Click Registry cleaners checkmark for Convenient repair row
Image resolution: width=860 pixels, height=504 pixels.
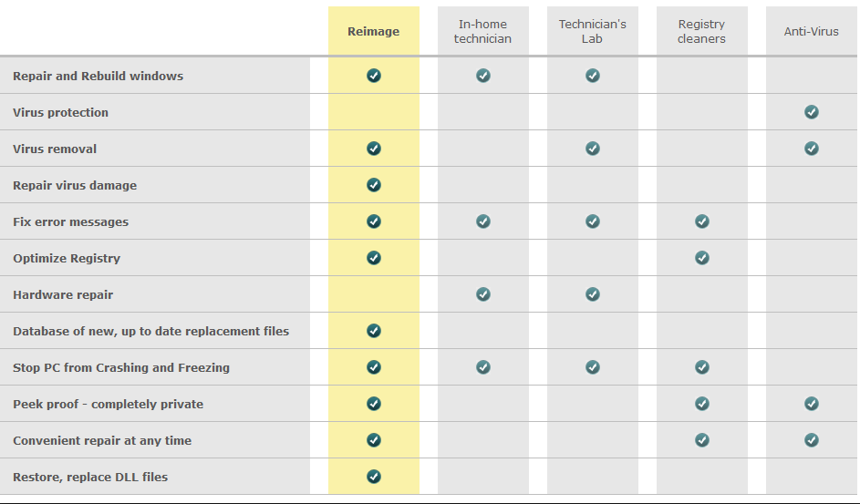(x=702, y=440)
